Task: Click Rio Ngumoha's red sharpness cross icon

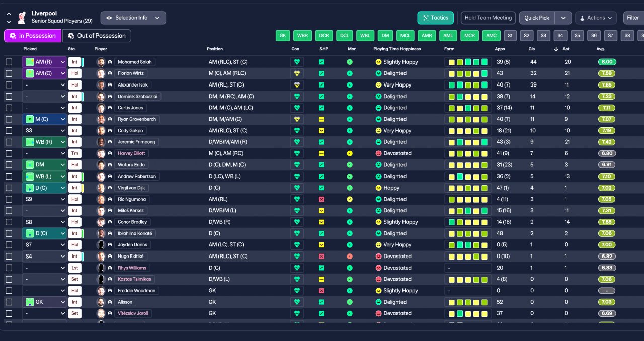Action: (321, 199)
